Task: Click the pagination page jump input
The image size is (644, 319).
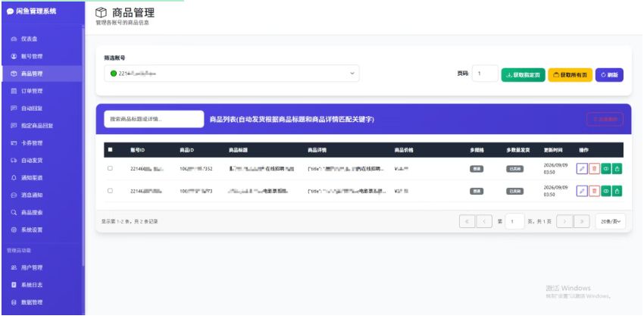Action: [514, 221]
